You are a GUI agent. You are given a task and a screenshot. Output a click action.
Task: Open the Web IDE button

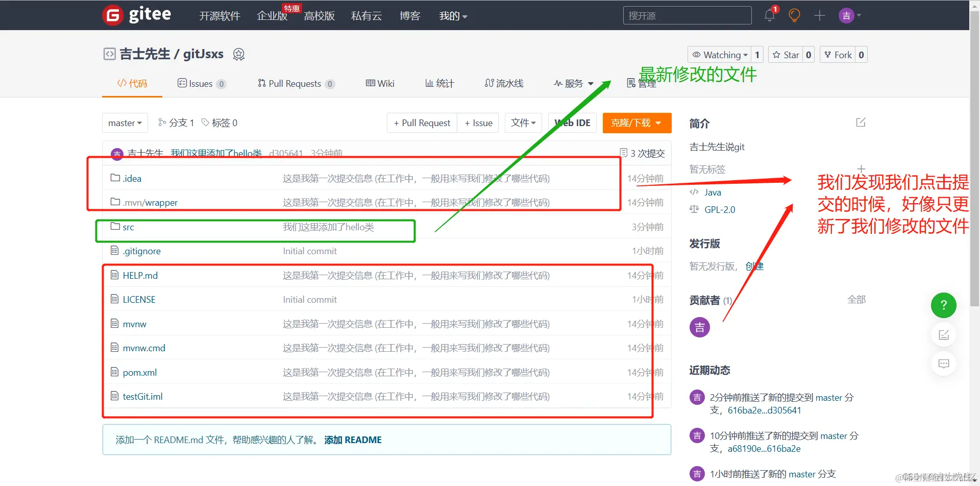[x=572, y=123]
